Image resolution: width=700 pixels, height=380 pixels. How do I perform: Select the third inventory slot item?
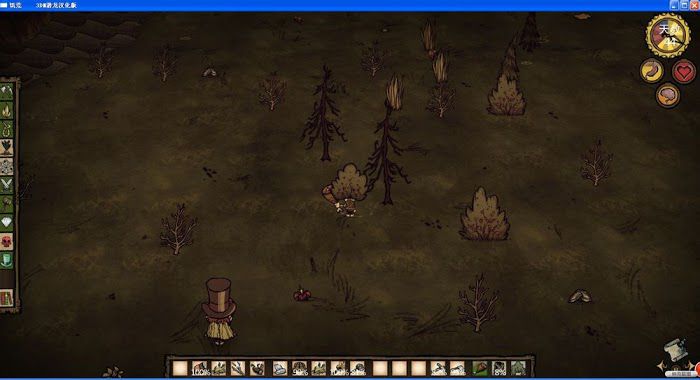tap(219, 368)
